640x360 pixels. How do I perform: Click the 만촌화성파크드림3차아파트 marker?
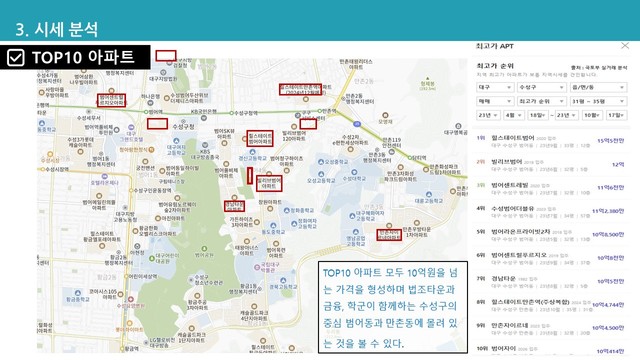400,167
